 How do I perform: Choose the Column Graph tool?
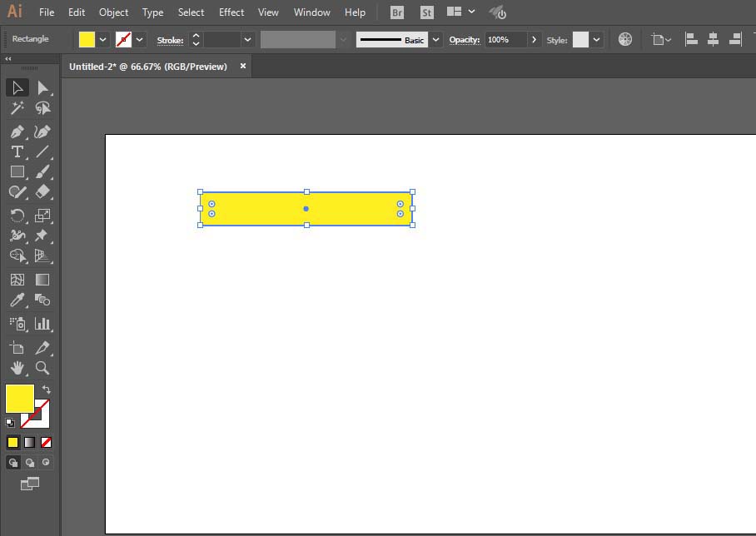[x=42, y=324]
